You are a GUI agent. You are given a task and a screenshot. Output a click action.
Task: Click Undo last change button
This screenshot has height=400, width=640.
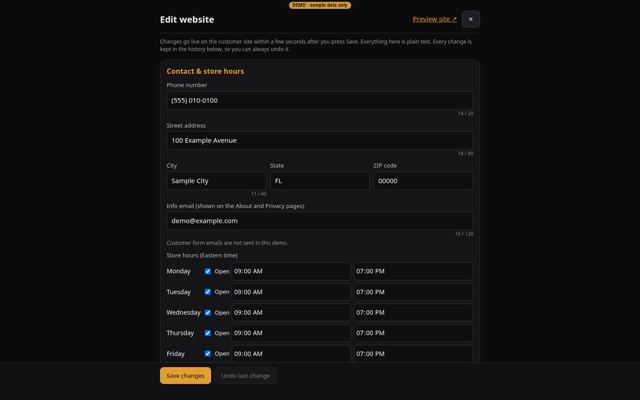(x=245, y=376)
